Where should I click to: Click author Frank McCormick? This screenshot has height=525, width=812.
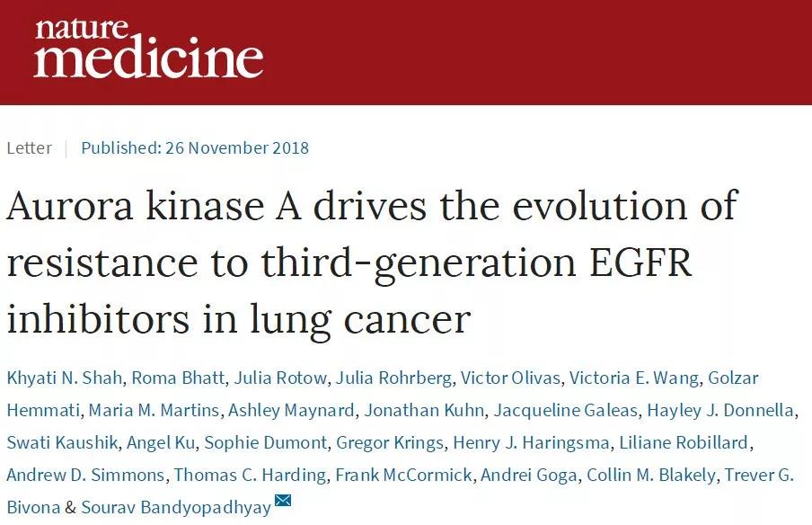point(403,475)
